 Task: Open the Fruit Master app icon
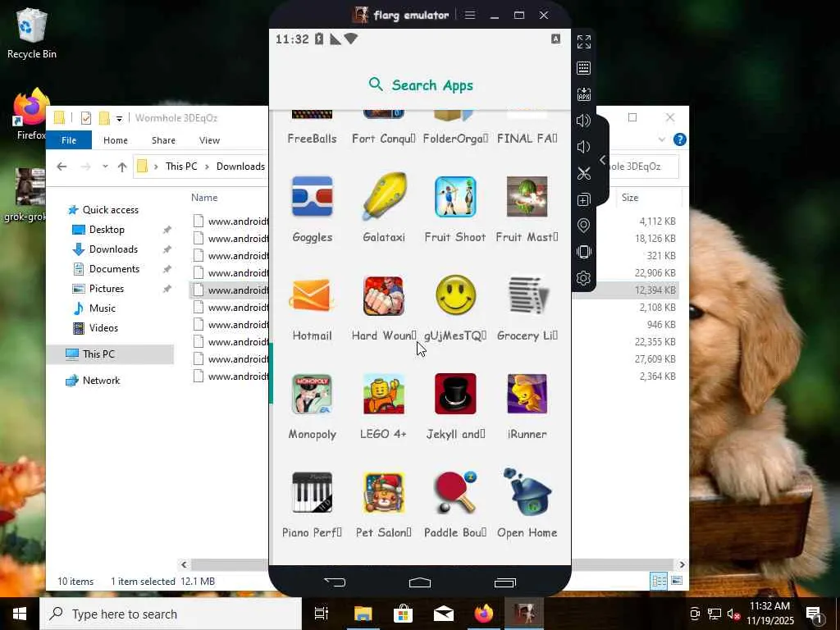527,197
